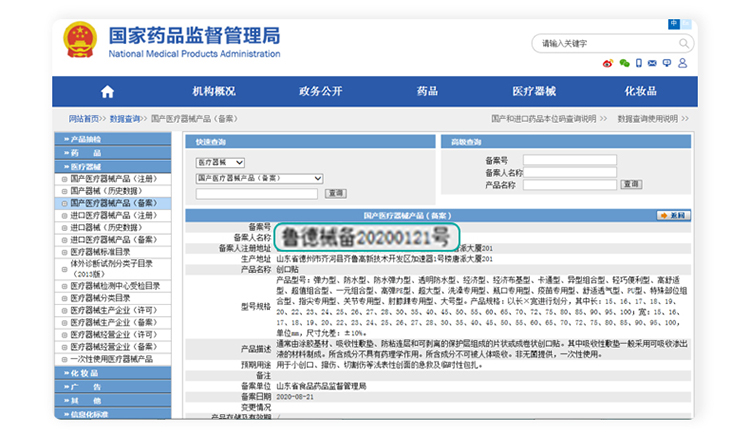Viewport: 750px width, 446px height.
Task: Open the 政务公开 navigation menu
Action: (320, 91)
